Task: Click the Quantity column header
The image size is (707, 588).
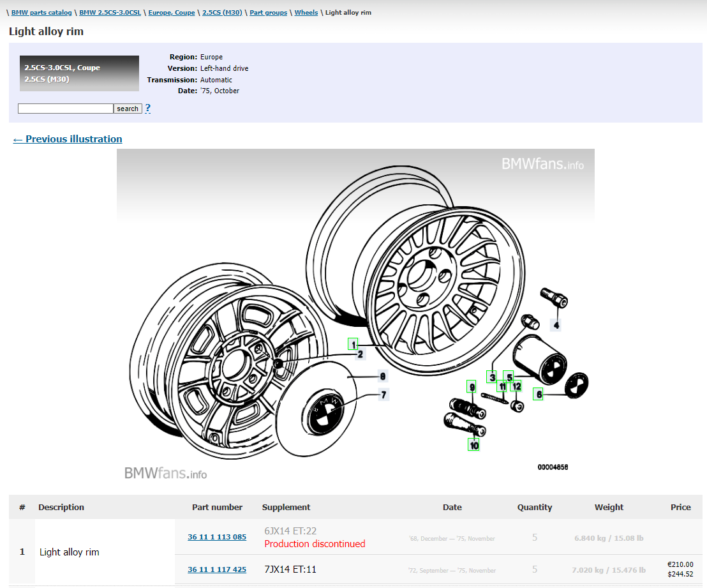Action: pyautogui.click(x=535, y=507)
